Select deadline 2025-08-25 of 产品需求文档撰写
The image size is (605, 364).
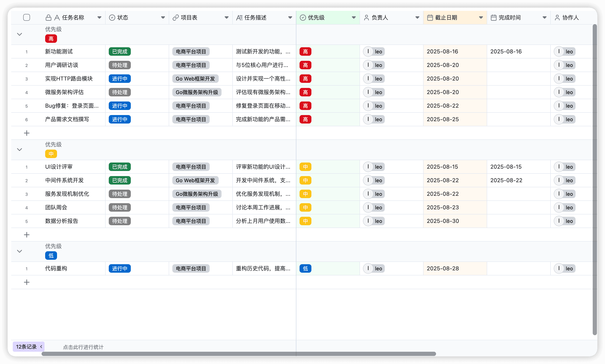[455, 119]
